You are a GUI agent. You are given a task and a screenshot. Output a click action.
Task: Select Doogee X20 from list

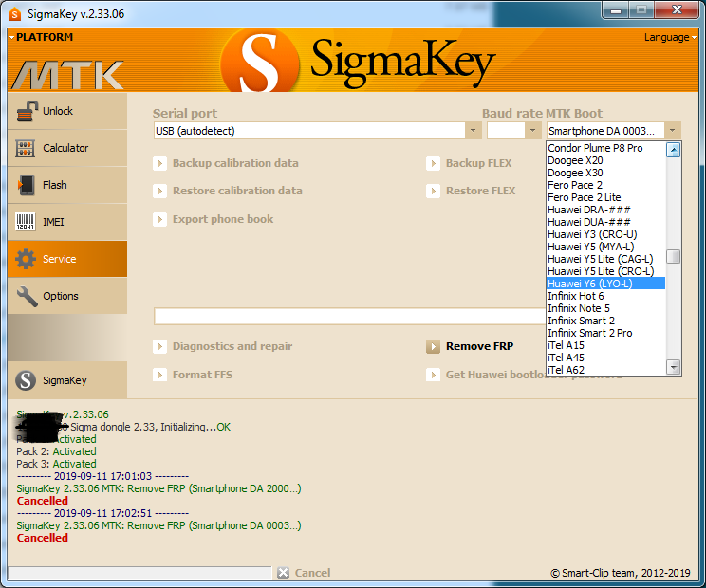click(605, 160)
